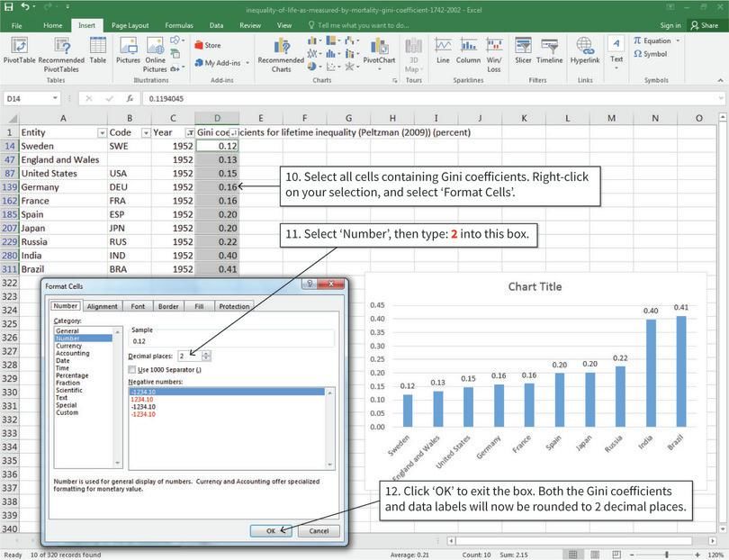This screenshot has height=560, width=729.
Task: Click OK in the Format Cells dialog
Action: tap(271, 530)
